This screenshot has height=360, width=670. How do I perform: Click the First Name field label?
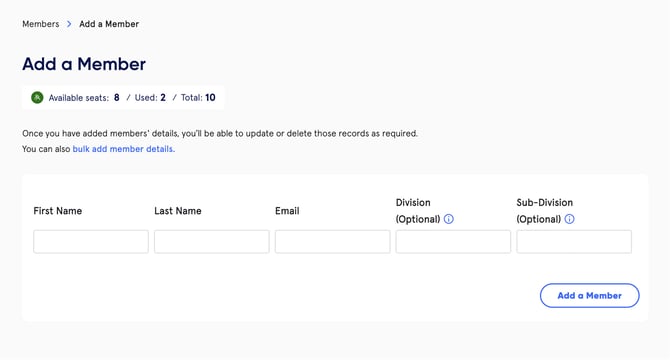coord(58,211)
